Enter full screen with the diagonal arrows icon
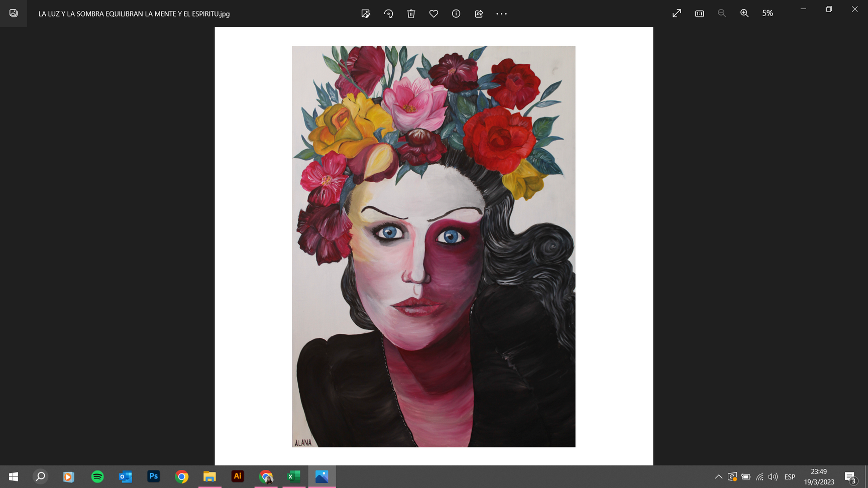 click(677, 14)
